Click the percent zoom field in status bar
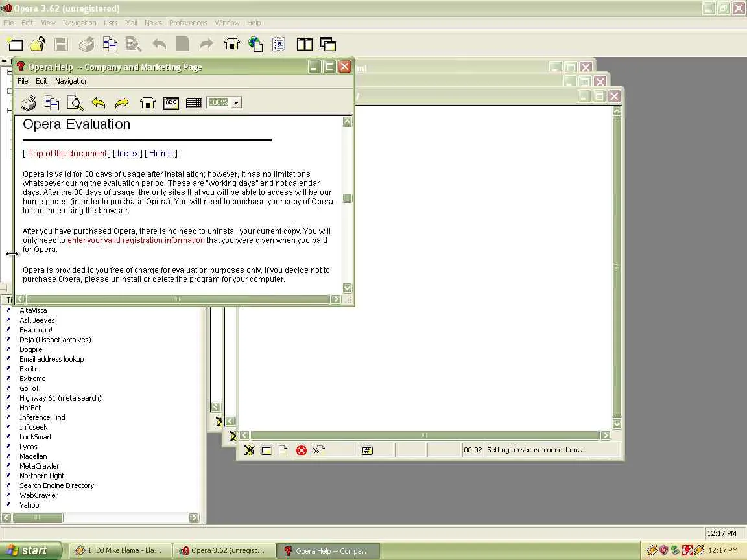This screenshot has width=747, height=560. click(333, 450)
